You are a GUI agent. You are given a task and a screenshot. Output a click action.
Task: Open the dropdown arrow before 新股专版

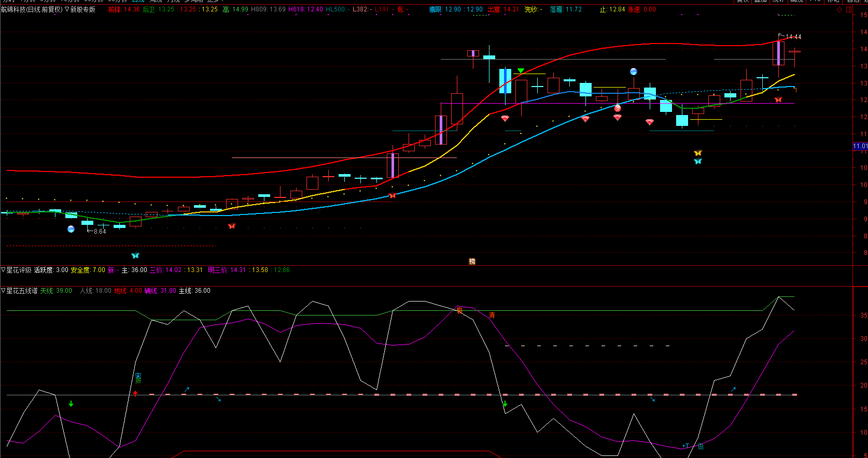coord(67,9)
